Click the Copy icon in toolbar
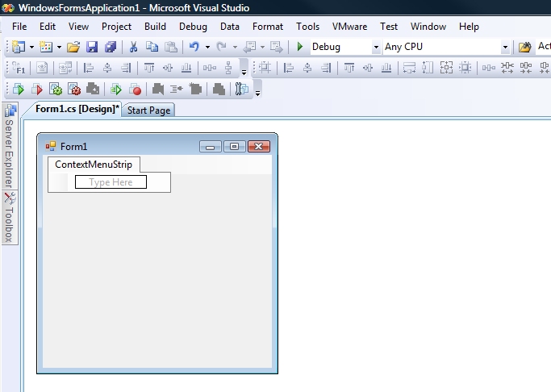 pos(152,47)
